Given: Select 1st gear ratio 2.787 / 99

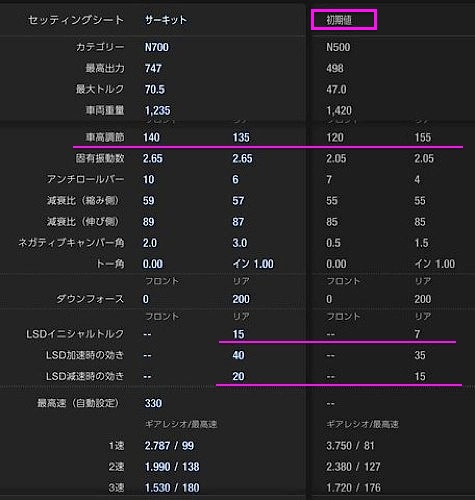Looking at the screenshot, I should [x=169, y=446].
